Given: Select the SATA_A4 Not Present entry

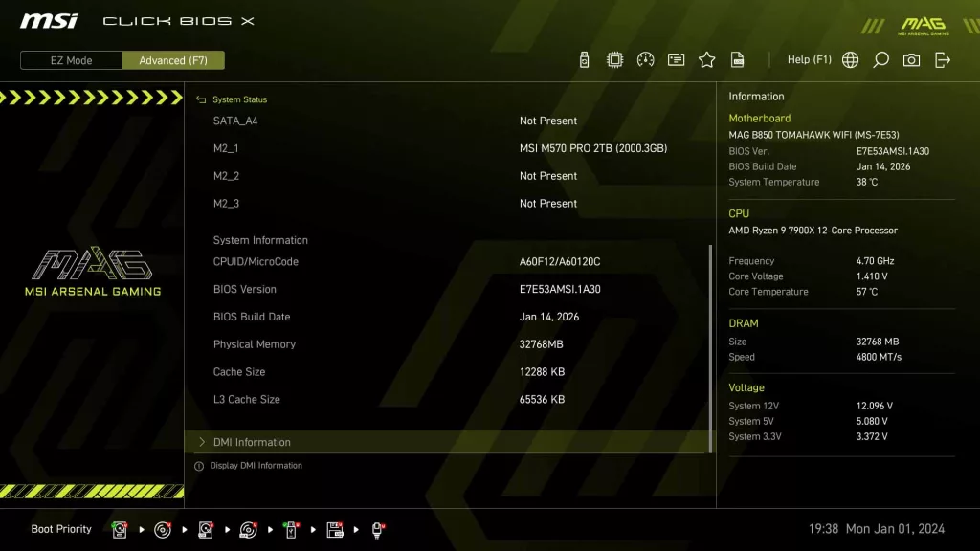Looking at the screenshot, I should tap(383, 121).
